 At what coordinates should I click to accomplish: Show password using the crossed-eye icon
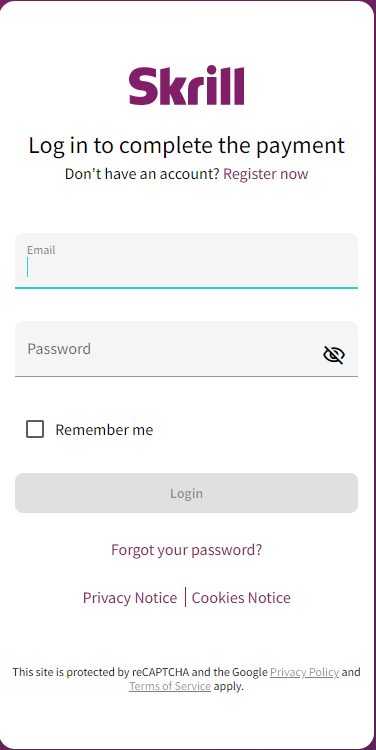334,355
